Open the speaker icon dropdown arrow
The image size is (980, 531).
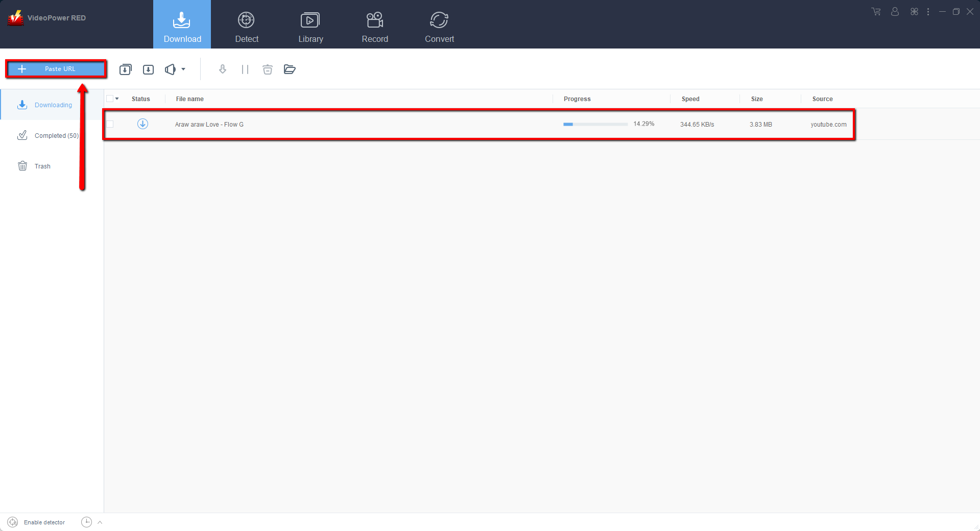pos(183,69)
